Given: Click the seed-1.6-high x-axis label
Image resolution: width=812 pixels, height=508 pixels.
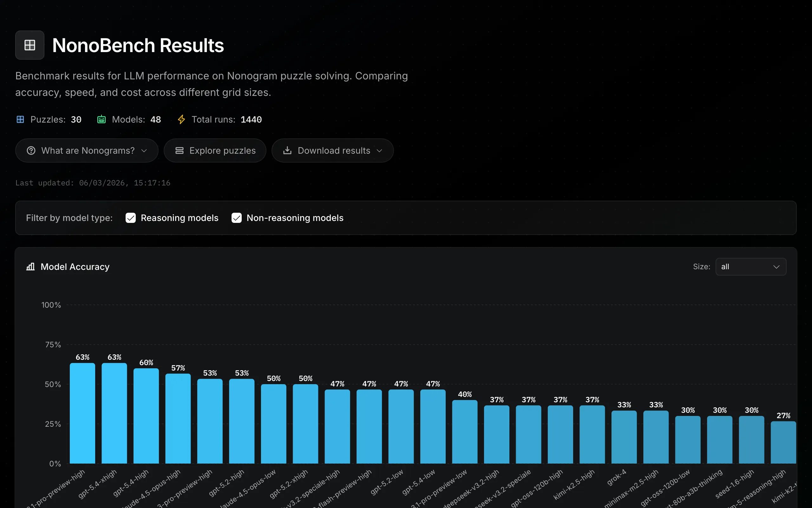Looking at the screenshot, I should click(735, 484).
